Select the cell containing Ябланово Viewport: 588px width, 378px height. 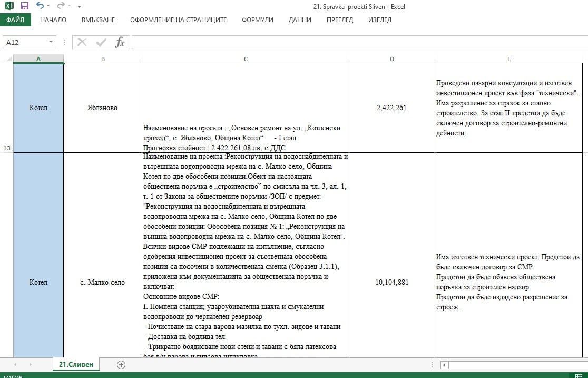102,108
